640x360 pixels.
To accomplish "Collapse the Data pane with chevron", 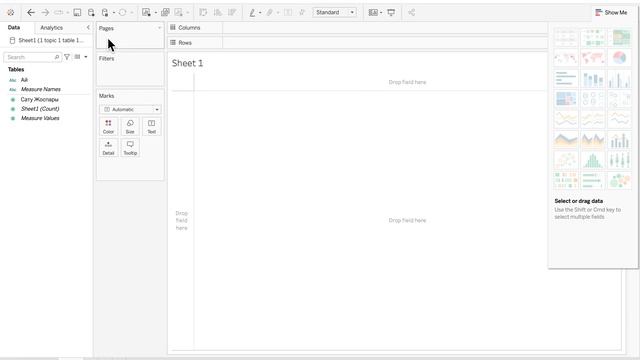I will point(88,27).
